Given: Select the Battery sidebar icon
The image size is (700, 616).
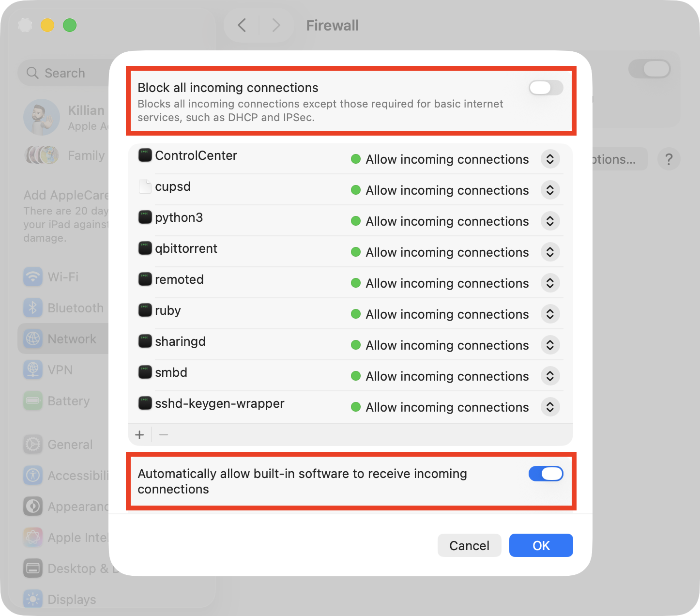Looking at the screenshot, I should [32, 400].
